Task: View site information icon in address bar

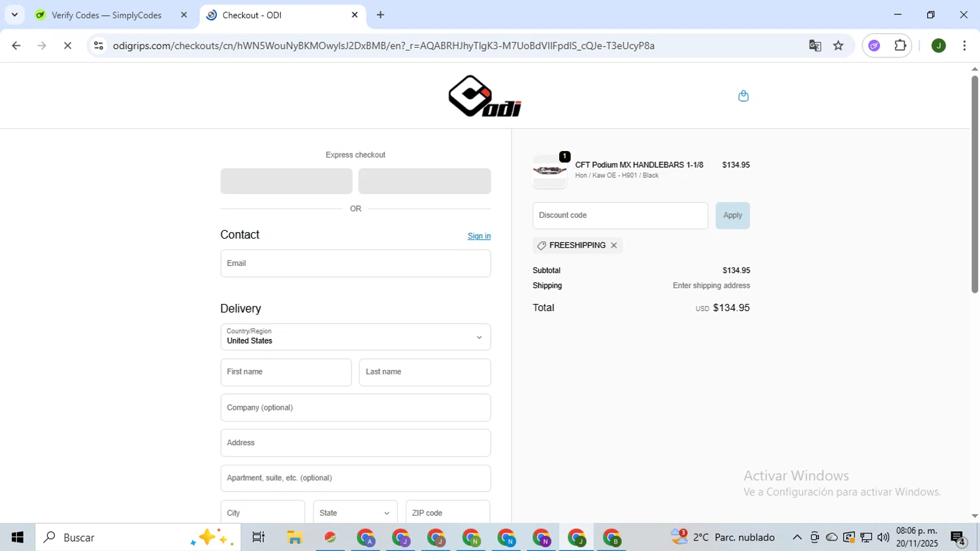Action: [x=99, y=46]
